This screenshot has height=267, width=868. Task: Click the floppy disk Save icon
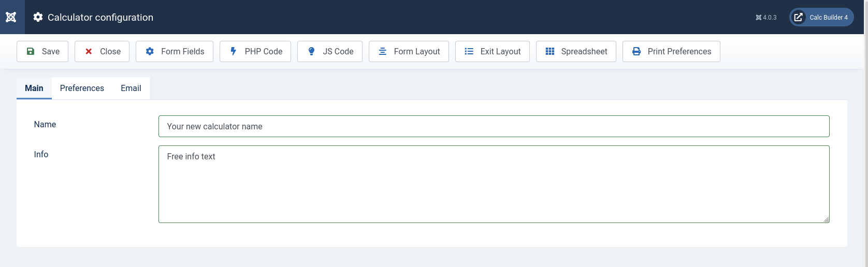click(x=31, y=51)
